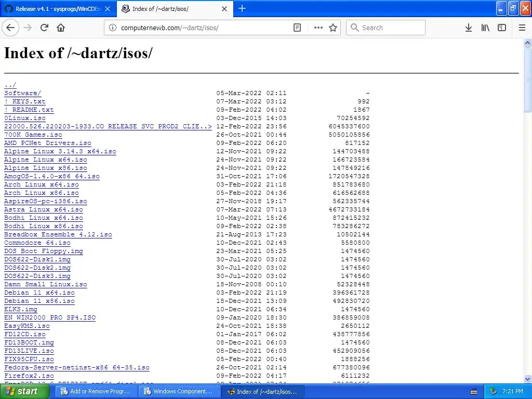The width and height of the screenshot is (532, 399).
Task: Close the Release v4.1 WinCDEmu tab
Action: 108,9
